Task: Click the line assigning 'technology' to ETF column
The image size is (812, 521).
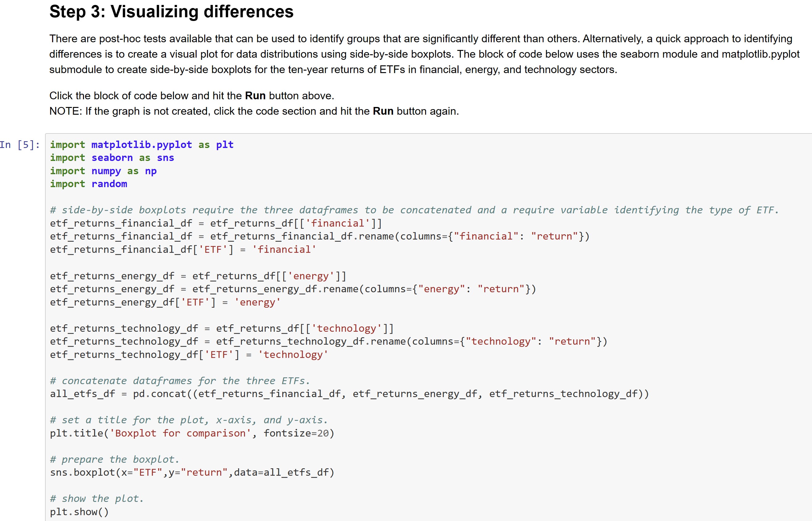Action: point(188,355)
